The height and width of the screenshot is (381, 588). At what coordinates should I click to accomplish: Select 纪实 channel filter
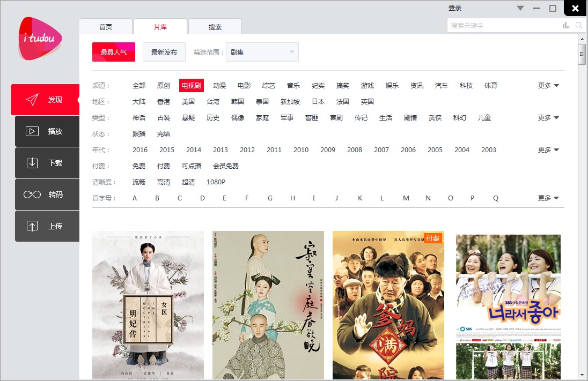pyautogui.click(x=318, y=85)
